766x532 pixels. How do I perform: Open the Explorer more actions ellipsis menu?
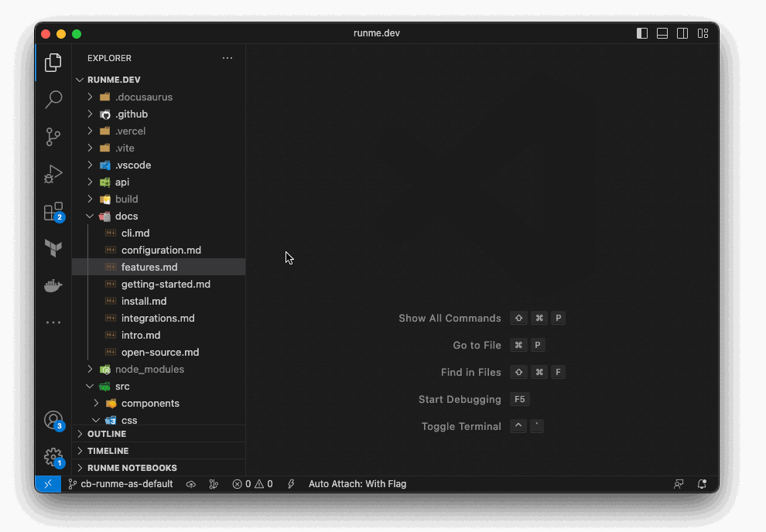point(227,57)
